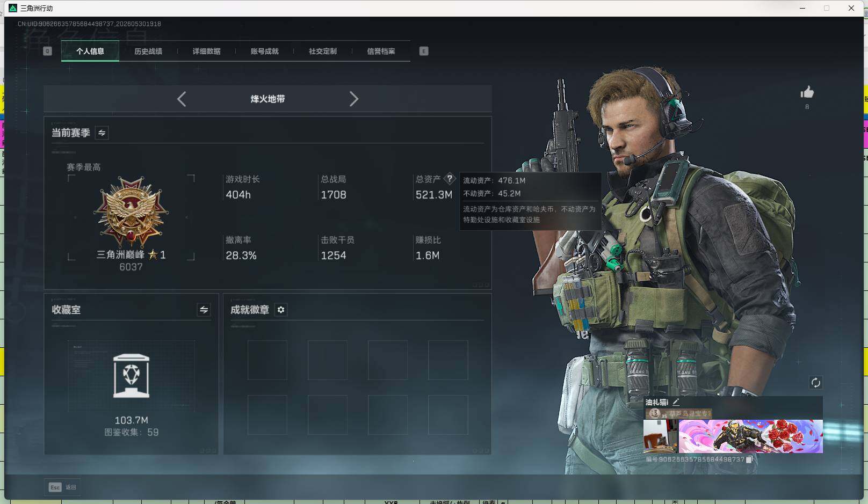The width and height of the screenshot is (868, 504).
Task: Click the 三角洲行动 window title icon
Action: tap(13, 8)
